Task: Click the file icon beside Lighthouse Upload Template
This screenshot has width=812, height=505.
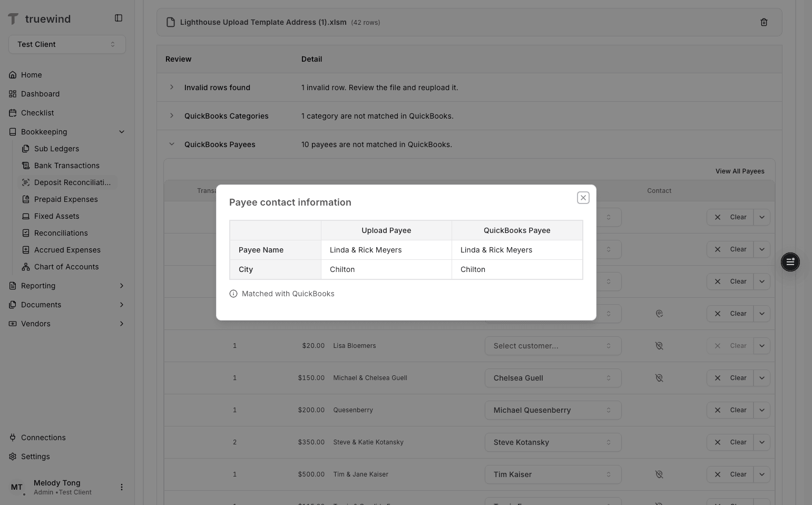Action: pyautogui.click(x=170, y=22)
